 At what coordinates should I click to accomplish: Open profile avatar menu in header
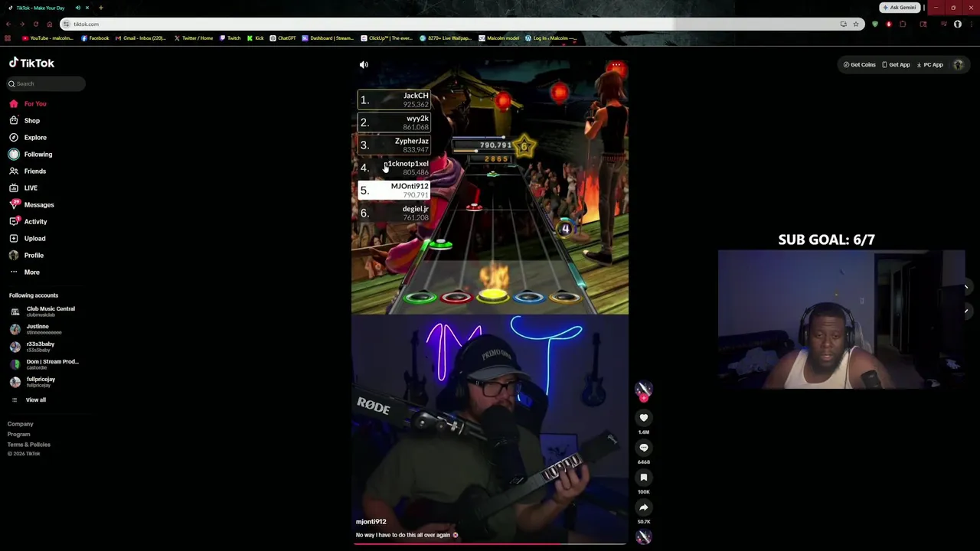tap(958, 65)
